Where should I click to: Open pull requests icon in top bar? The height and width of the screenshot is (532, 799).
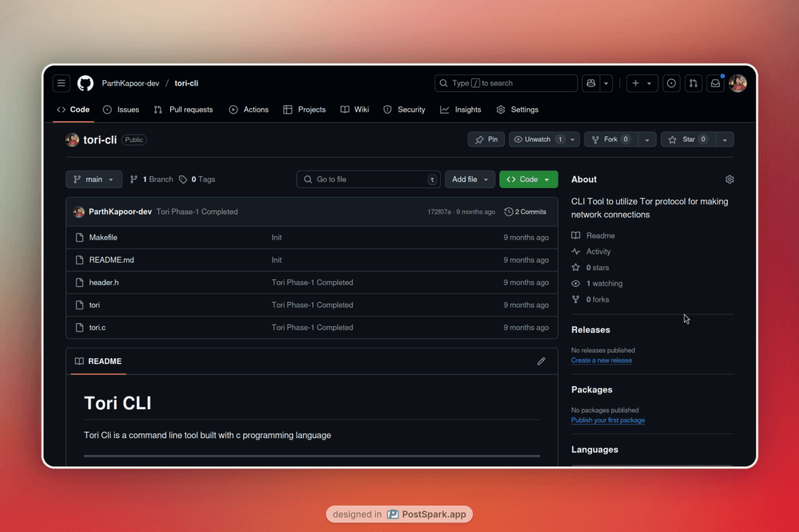click(693, 84)
